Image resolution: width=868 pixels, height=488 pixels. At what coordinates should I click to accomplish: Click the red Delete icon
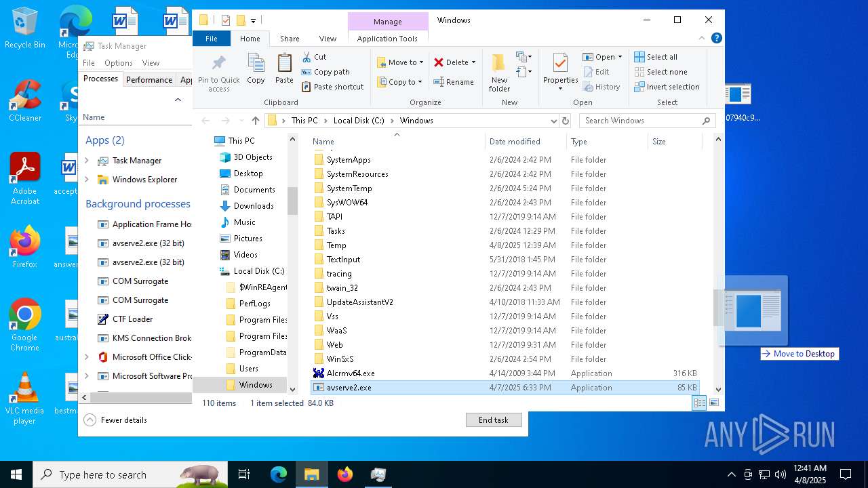coord(439,62)
